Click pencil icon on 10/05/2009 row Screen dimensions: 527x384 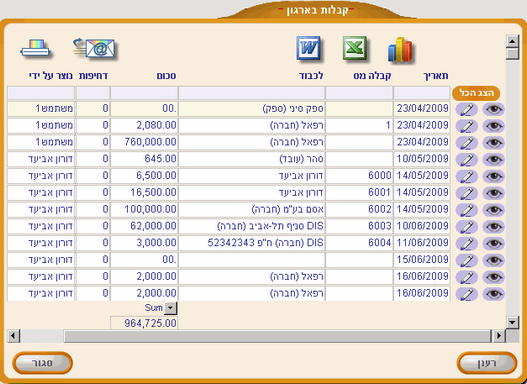[467, 159]
